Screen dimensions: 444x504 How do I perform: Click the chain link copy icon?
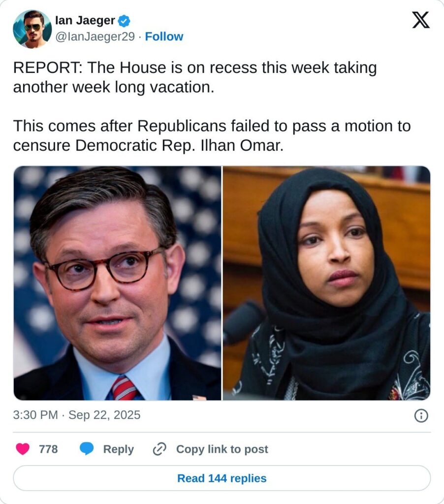click(x=159, y=449)
